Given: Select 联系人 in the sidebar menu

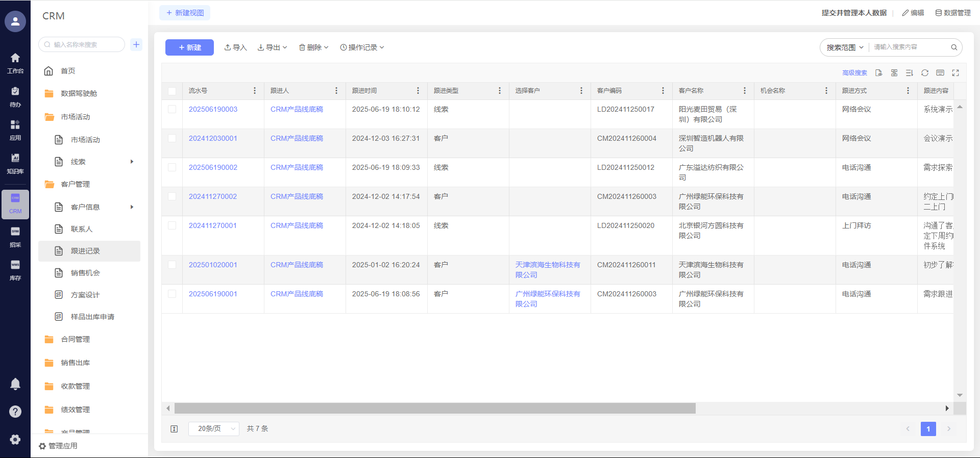Looking at the screenshot, I should (82, 229).
